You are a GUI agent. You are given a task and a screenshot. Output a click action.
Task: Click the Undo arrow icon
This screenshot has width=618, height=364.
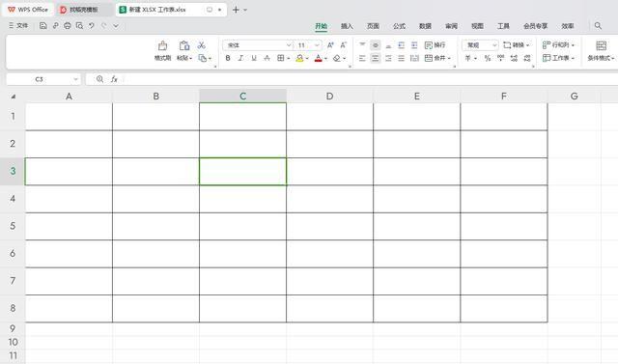point(92,26)
